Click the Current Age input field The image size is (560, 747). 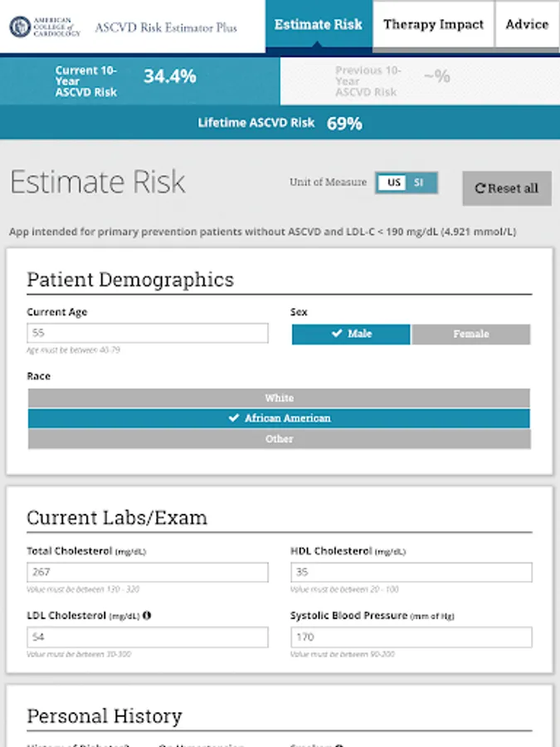click(x=147, y=333)
